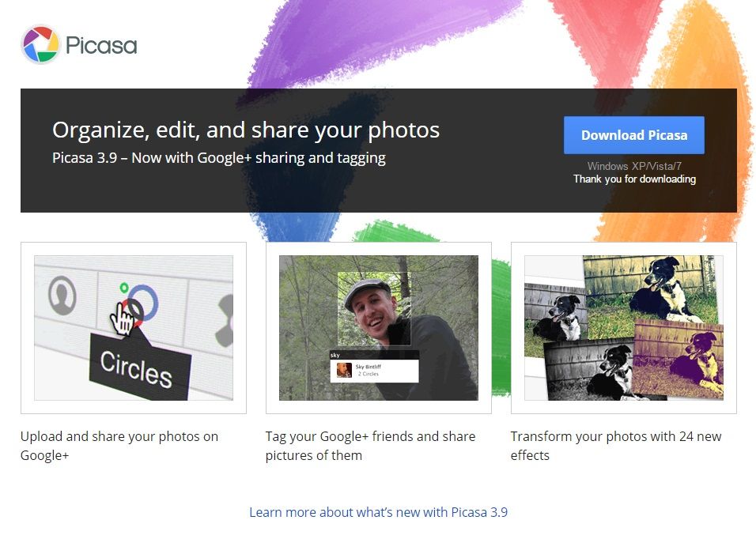Image resolution: width=756 pixels, height=539 pixels.
Task: Open the dog photo effects collage thumbnail
Action: (x=624, y=328)
